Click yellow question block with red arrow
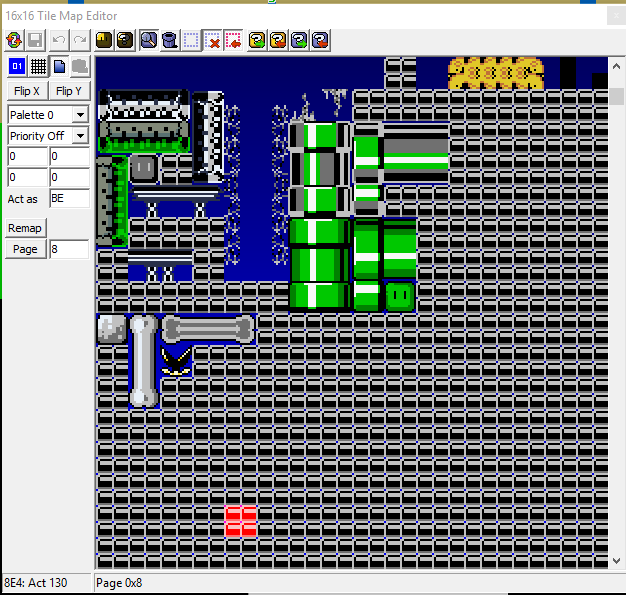The width and height of the screenshot is (626, 595). [x=278, y=40]
